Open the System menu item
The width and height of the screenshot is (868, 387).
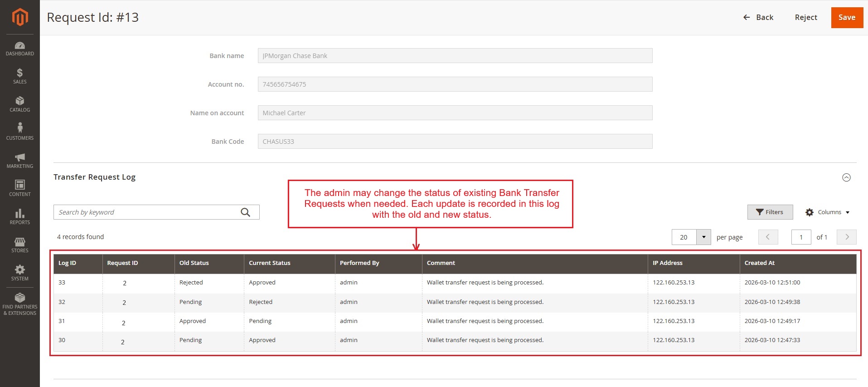(x=19, y=273)
